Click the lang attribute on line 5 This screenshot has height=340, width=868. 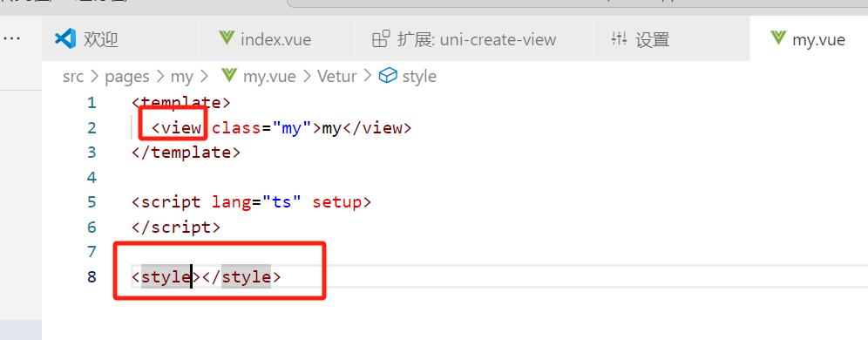pyautogui.click(x=232, y=202)
